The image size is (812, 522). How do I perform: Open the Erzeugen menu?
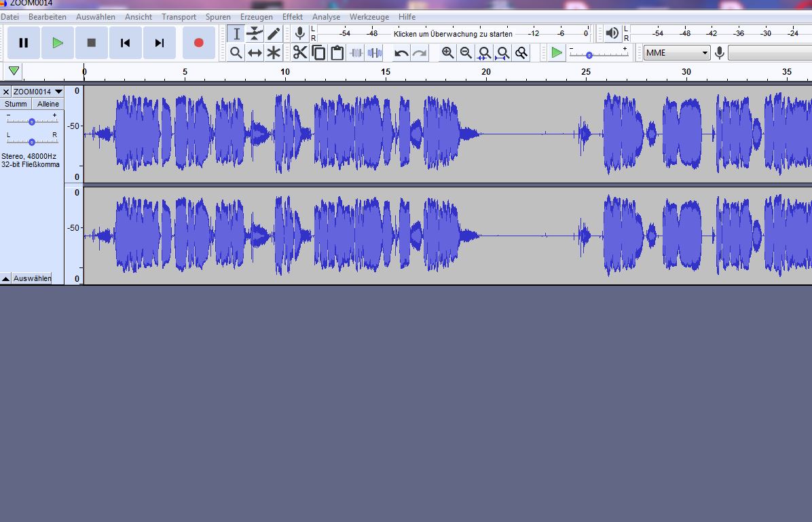(x=257, y=17)
